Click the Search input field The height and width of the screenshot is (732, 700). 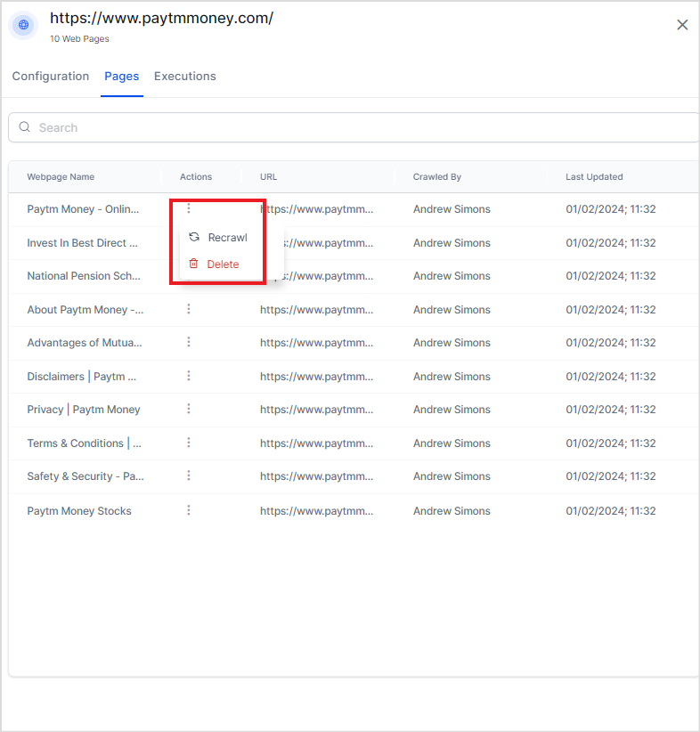[x=356, y=127]
